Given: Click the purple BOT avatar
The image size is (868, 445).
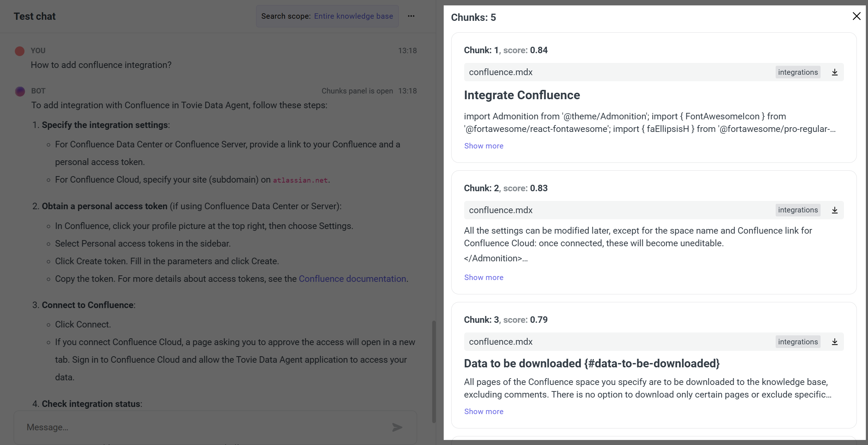Looking at the screenshot, I should tap(20, 91).
